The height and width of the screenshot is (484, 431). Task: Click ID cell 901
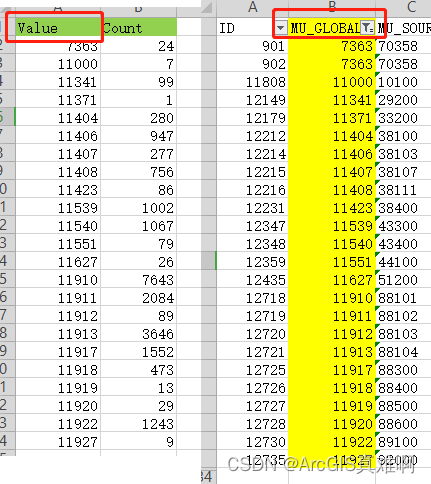[252, 46]
